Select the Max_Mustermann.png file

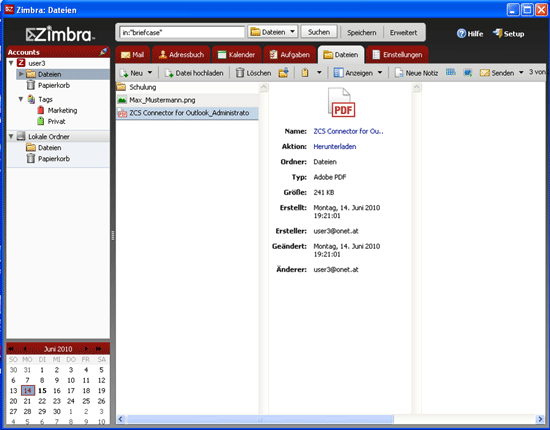[187, 100]
